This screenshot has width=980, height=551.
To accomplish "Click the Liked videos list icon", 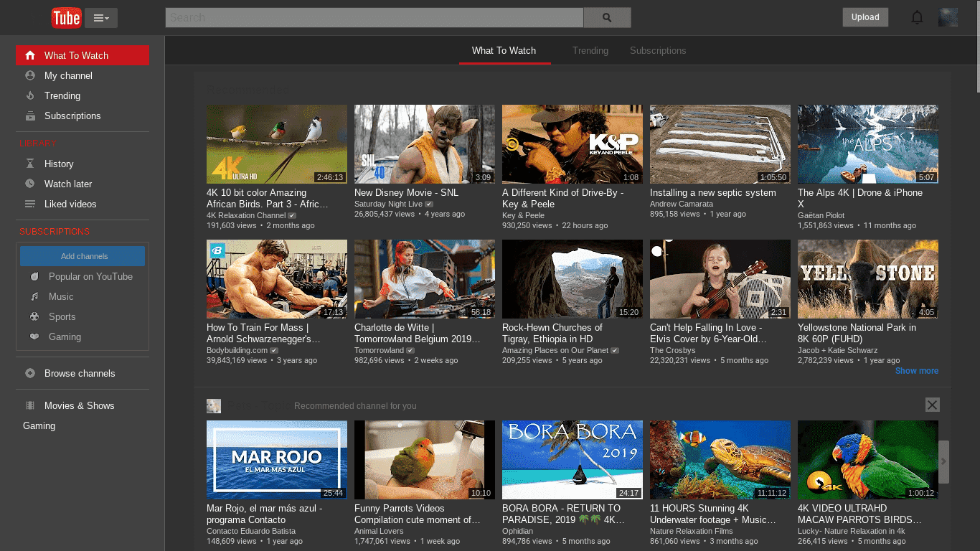I will 30,204.
